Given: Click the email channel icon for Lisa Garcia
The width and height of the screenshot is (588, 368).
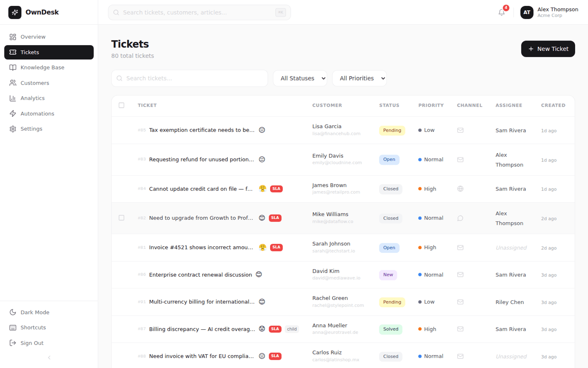Looking at the screenshot, I should 460,130.
